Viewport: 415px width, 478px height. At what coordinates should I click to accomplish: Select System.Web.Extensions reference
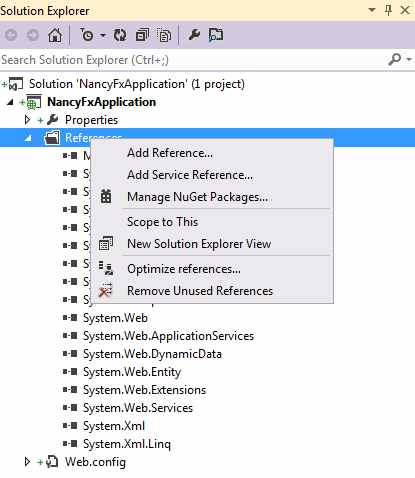pyautogui.click(x=144, y=390)
